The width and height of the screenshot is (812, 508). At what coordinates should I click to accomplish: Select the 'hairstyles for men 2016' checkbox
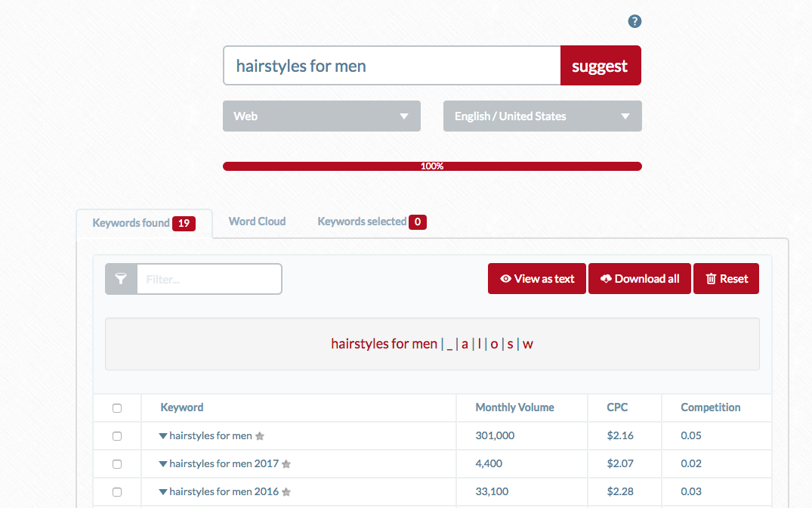click(x=117, y=492)
